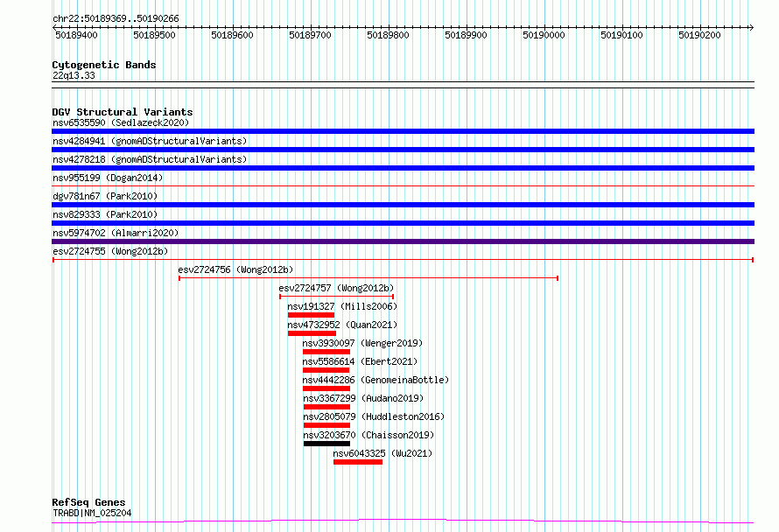This screenshot has width=779, height=532.
Task: Click the blue bar below nsv4278218
Action: [403, 168]
